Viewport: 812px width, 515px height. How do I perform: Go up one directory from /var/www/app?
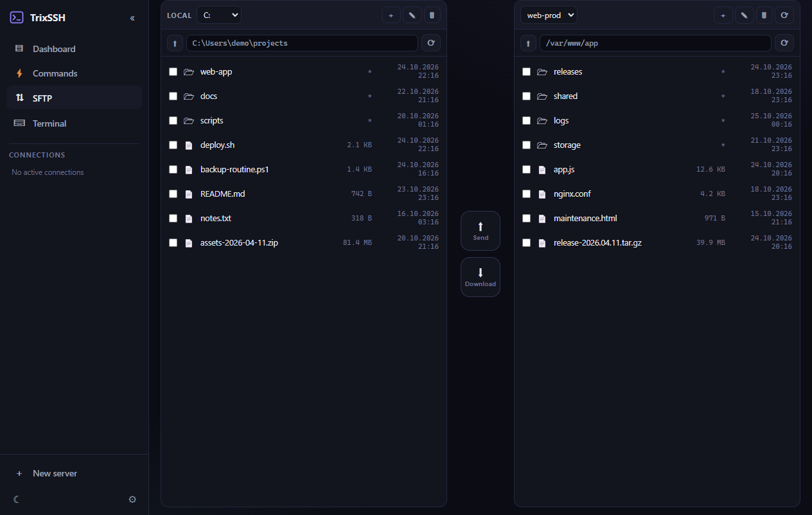(528, 43)
